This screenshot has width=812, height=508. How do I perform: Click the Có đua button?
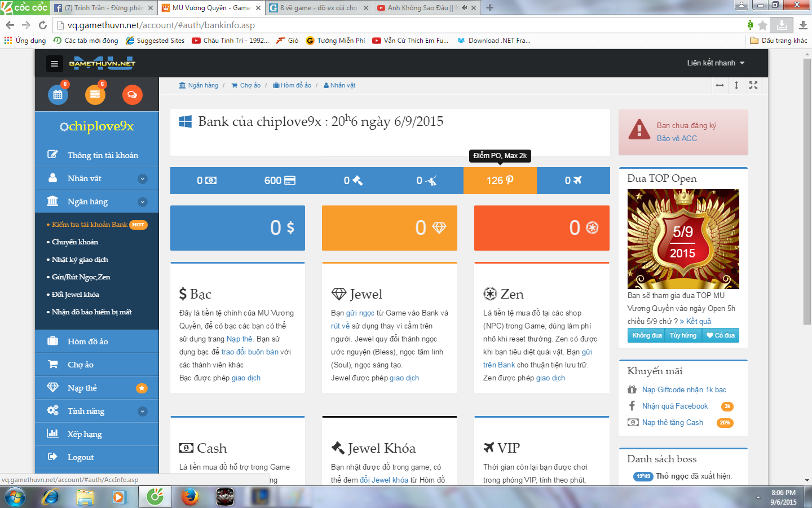(720, 335)
